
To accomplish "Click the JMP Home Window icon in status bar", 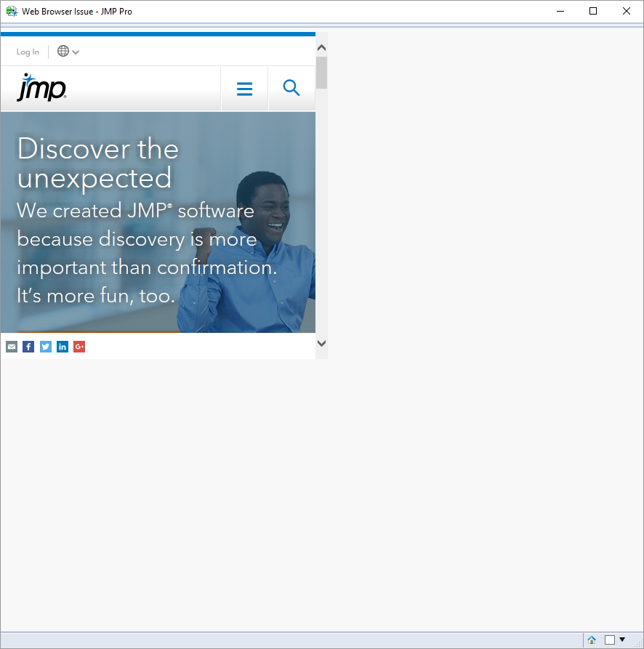I will [592, 640].
